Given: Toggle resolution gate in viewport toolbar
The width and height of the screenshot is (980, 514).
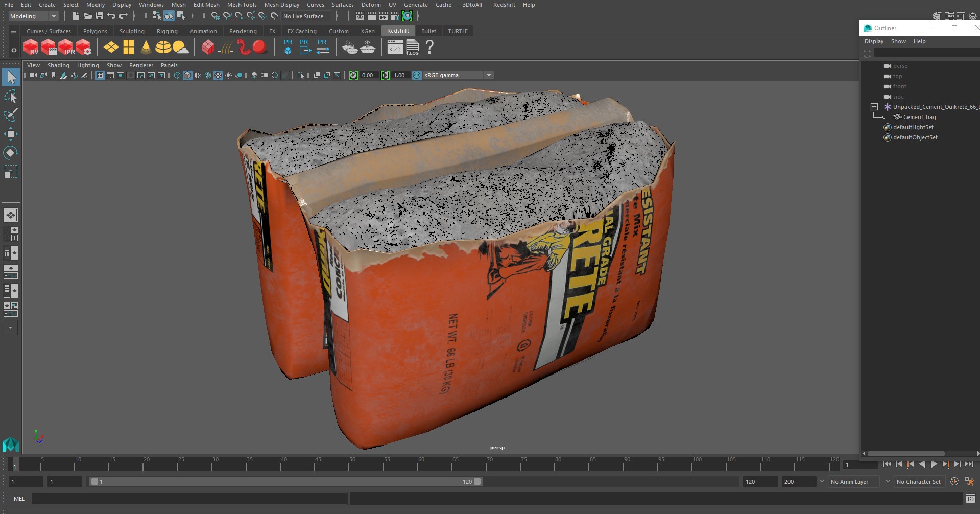Looking at the screenshot, I should click(121, 75).
